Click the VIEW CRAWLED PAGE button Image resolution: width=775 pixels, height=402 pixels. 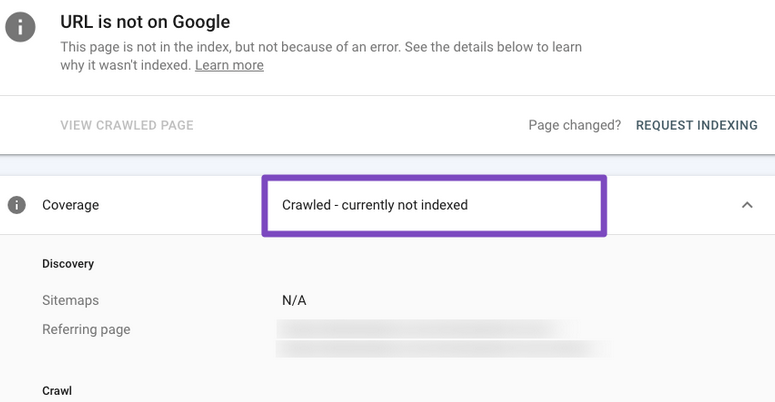click(127, 125)
